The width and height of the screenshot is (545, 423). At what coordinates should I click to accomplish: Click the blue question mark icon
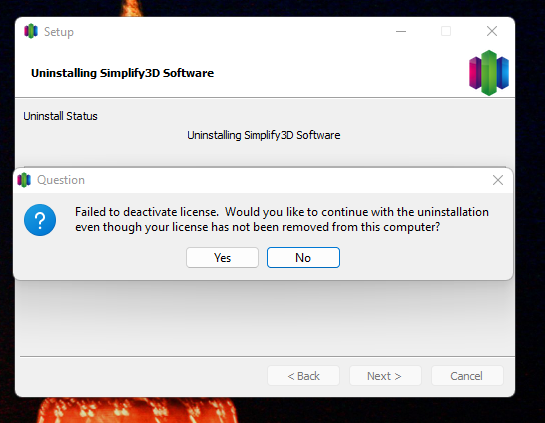pos(40,220)
